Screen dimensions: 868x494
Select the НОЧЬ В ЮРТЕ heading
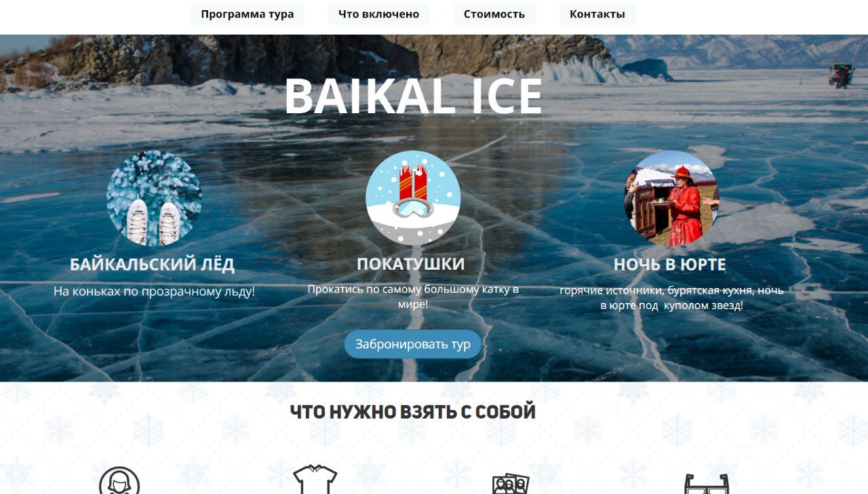click(x=670, y=264)
